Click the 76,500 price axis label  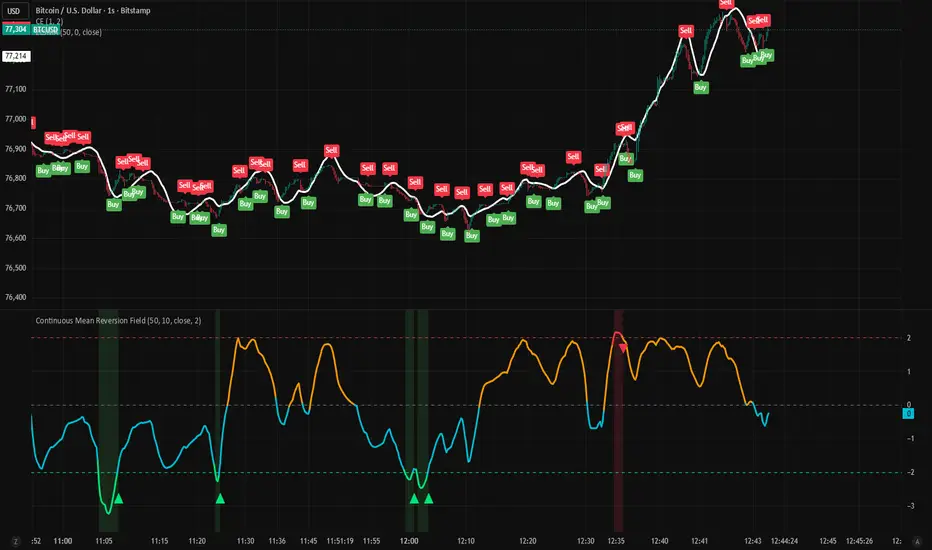tap(16, 268)
